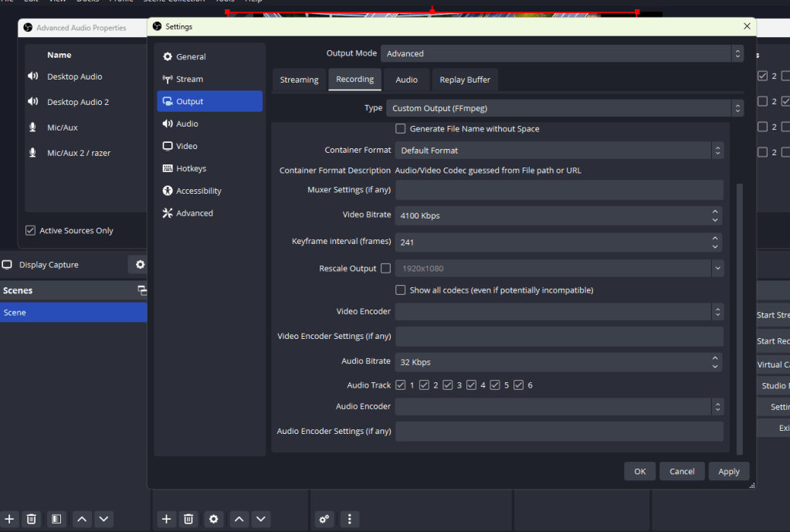The height and width of the screenshot is (532, 790).
Task: Move scene up with arrow icon
Action: coord(82,519)
